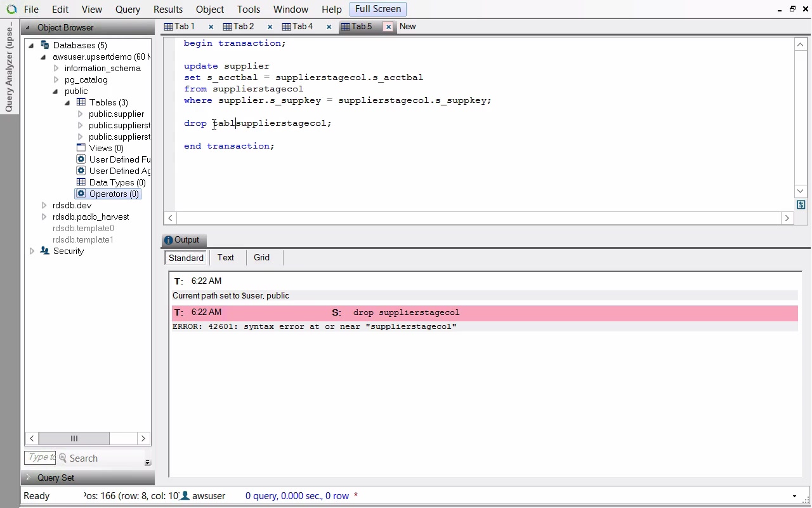The image size is (812, 508).
Task: Open the Query menu
Action: 128,10
